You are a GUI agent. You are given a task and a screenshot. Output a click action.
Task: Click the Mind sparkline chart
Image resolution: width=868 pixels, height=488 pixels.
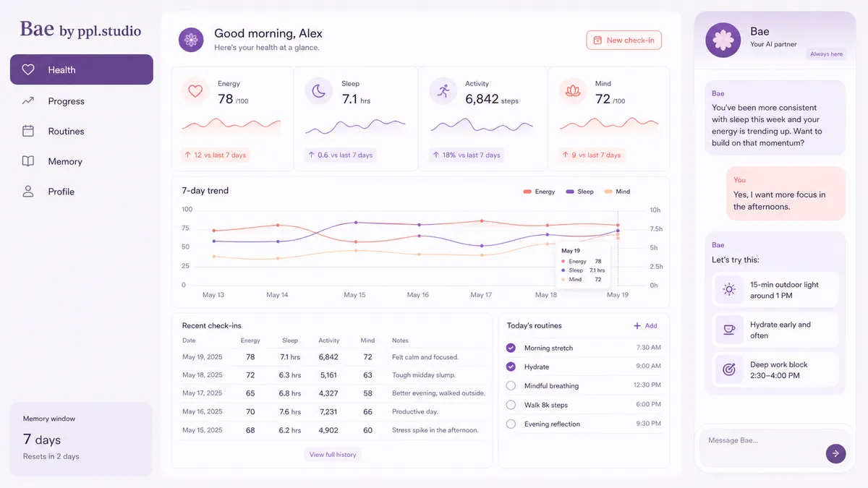(x=609, y=124)
